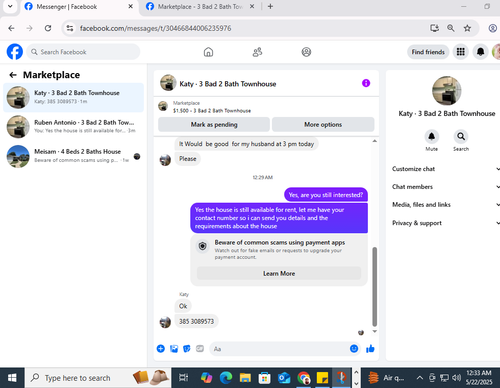Open the $1,500 3 Bad 2 Bath listing link

(x=212, y=111)
